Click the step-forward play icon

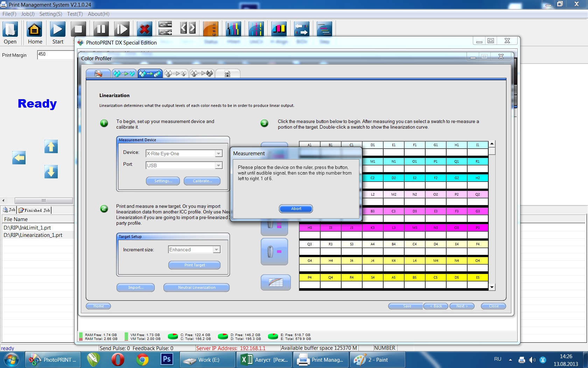122,29
